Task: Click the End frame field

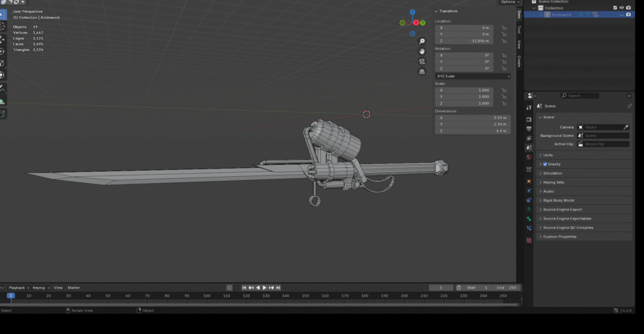Action: pyautogui.click(x=508, y=287)
